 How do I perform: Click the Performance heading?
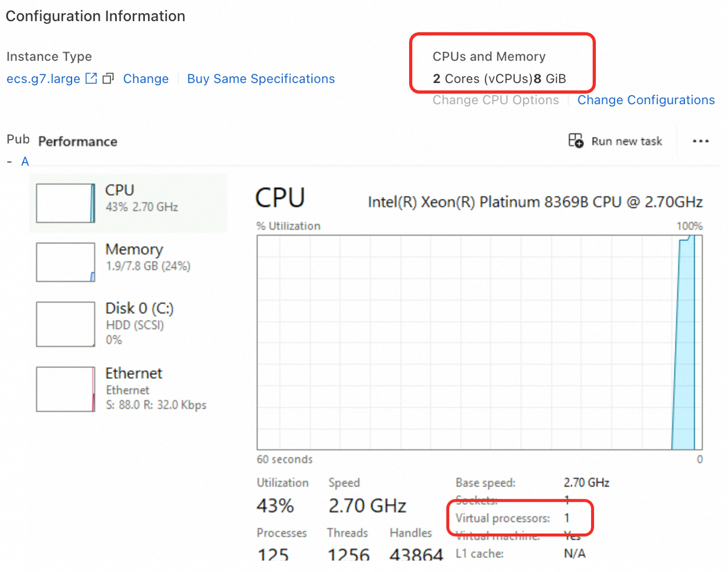click(78, 141)
